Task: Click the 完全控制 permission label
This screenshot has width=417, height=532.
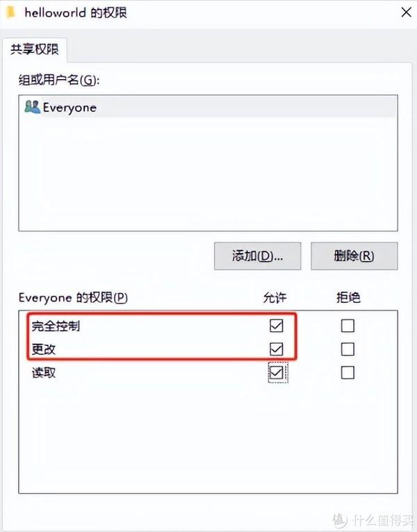Action: 56,326
